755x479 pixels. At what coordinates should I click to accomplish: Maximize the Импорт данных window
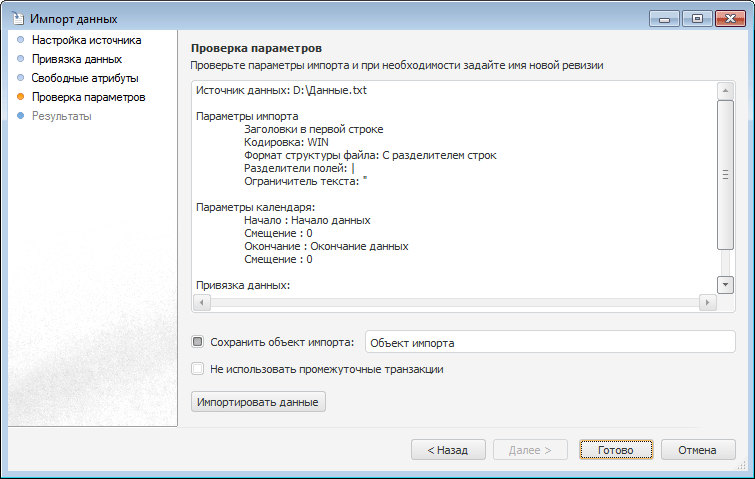pyautogui.click(x=696, y=18)
